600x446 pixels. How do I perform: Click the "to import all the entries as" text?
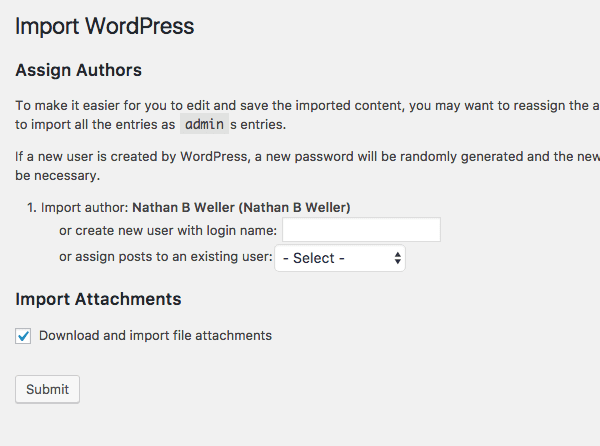(95, 124)
